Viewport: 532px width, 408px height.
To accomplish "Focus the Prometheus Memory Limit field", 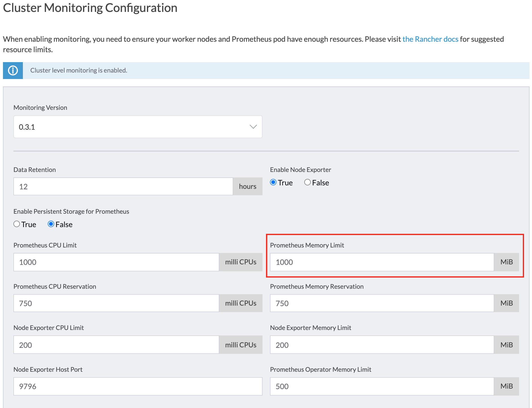I will tap(382, 262).
